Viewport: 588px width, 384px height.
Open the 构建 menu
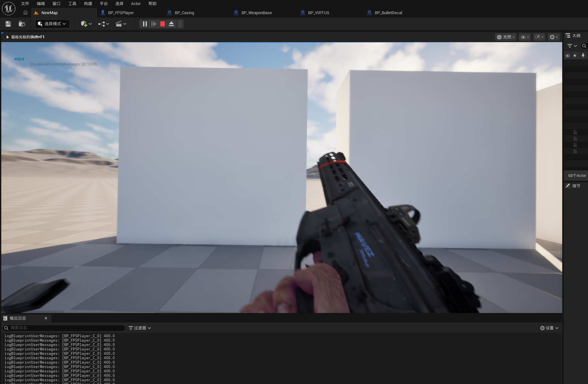[x=88, y=4]
